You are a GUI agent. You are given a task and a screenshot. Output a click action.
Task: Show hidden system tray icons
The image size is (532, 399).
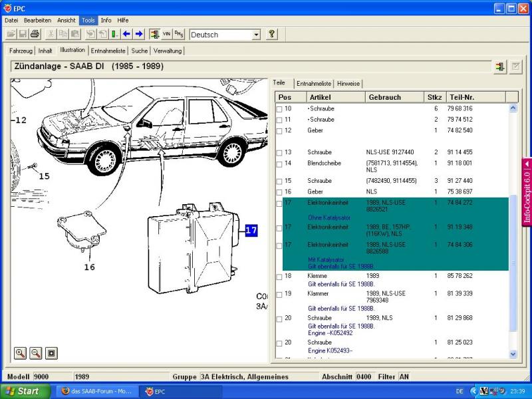coord(473,391)
